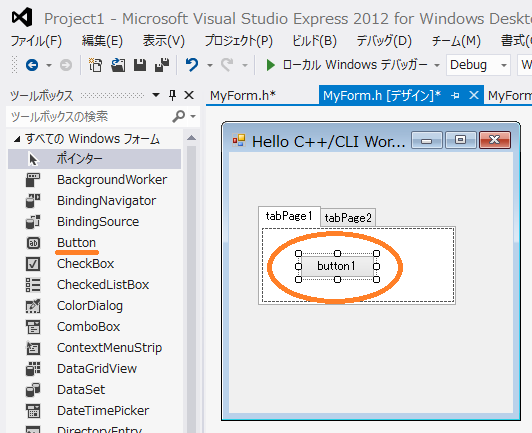Close the ツールボックス panel

click(x=189, y=95)
